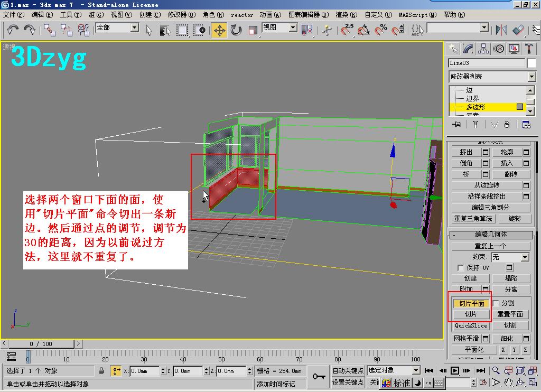This screenshot has width=541, height=392.
Task: Enable the 分割 checkbox
Action: point(496,303)
